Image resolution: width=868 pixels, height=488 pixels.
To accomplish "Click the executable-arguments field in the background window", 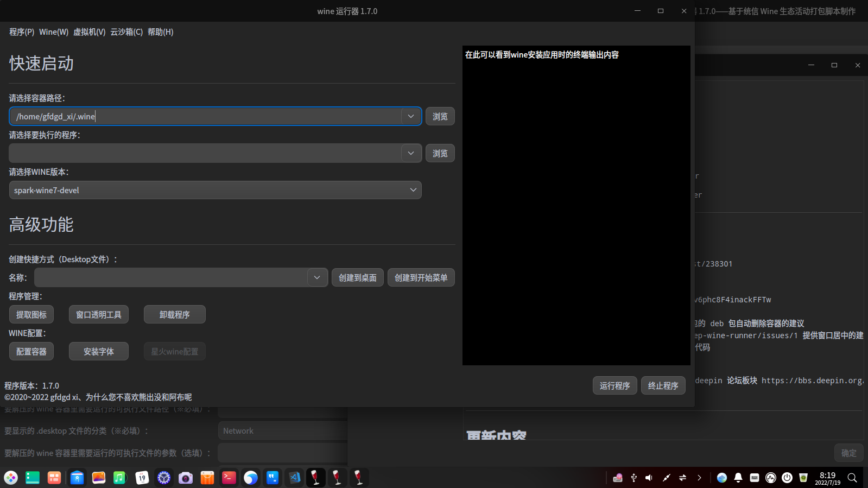I will click(283, 453).
